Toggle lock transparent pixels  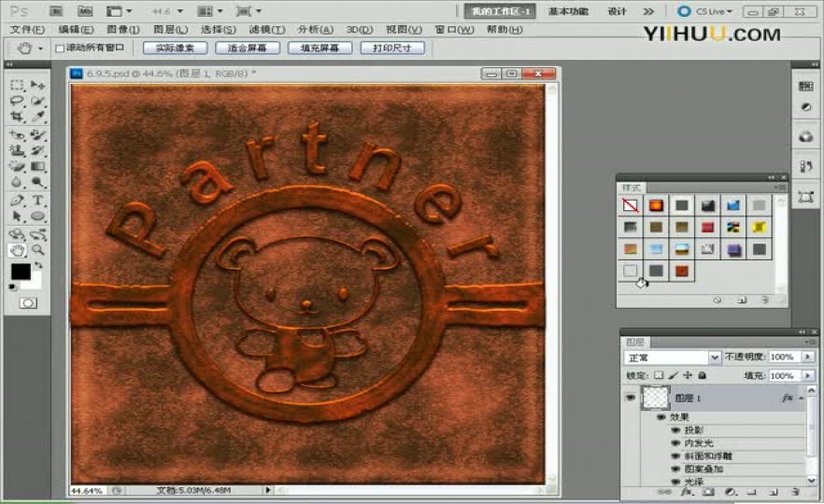tap(659, 375)
